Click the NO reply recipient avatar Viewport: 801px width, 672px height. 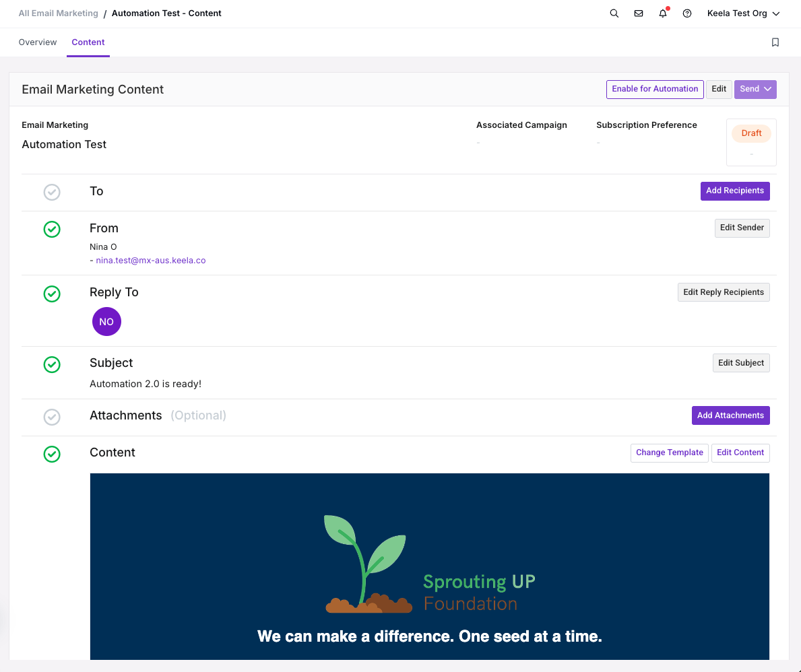[x=106, y=322]
